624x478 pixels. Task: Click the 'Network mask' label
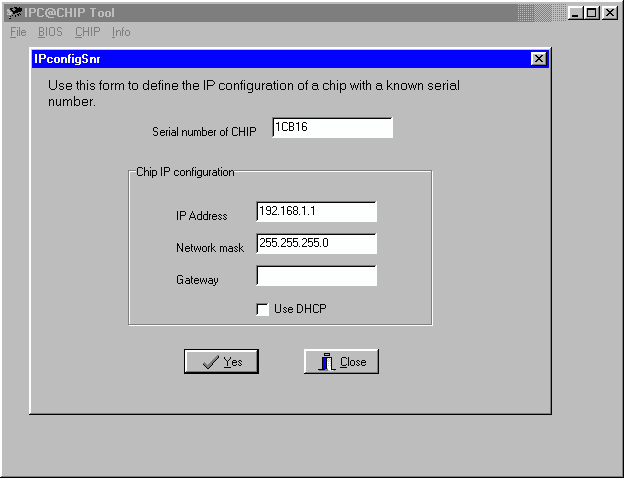pyautogui.click(x=210, y=248)
